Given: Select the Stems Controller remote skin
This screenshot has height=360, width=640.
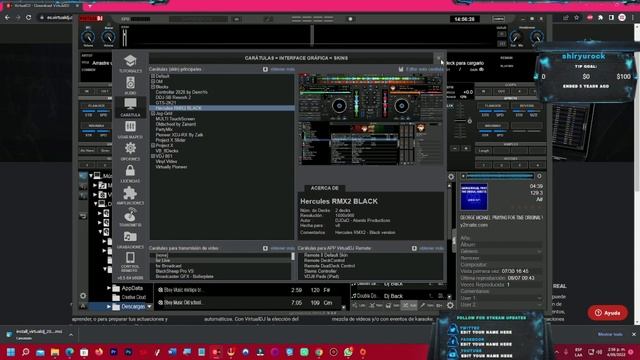Looking at the screenshot, I should point(320,271).
